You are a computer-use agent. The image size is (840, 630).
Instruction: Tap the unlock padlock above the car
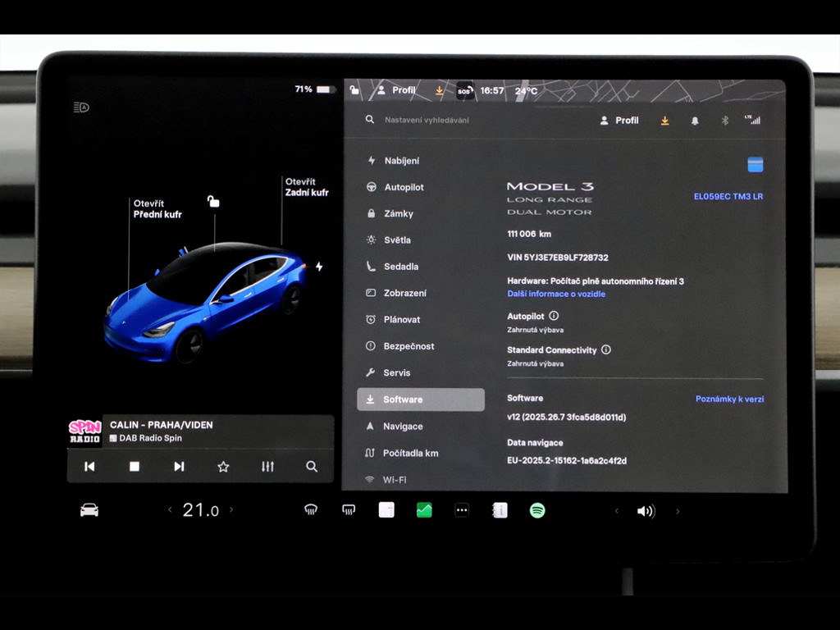coord(213,202)
